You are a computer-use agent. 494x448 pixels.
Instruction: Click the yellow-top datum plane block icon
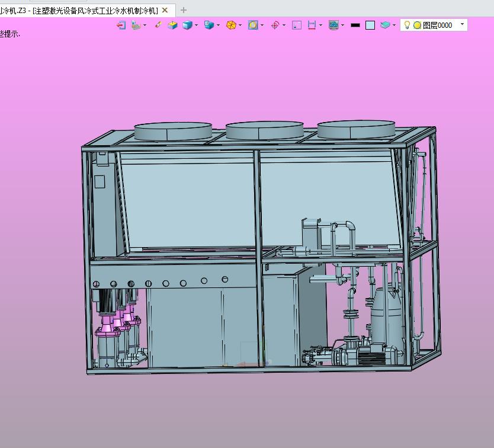pyautogui.click(x=172, y=25)
